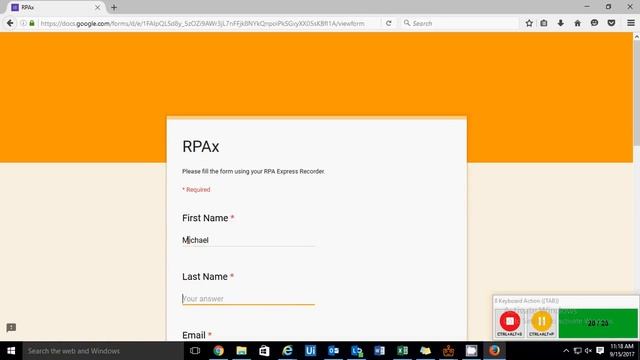Open the downloads arrow icon

click(560, 23)
